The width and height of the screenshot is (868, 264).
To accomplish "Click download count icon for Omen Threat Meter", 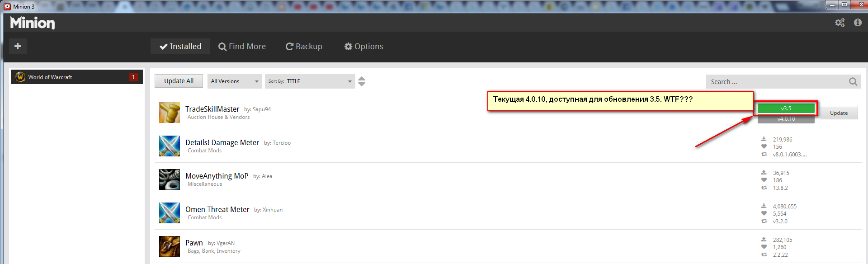I will coord(764,206).
